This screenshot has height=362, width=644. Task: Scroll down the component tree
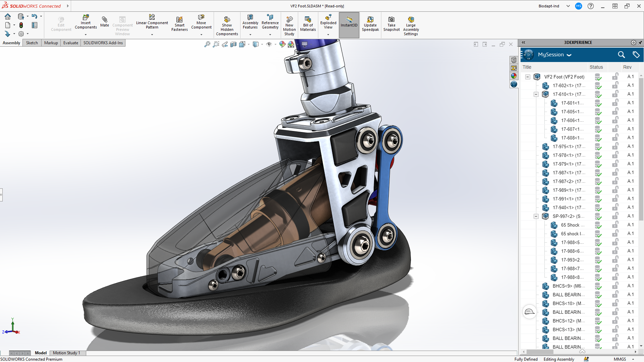641,346
